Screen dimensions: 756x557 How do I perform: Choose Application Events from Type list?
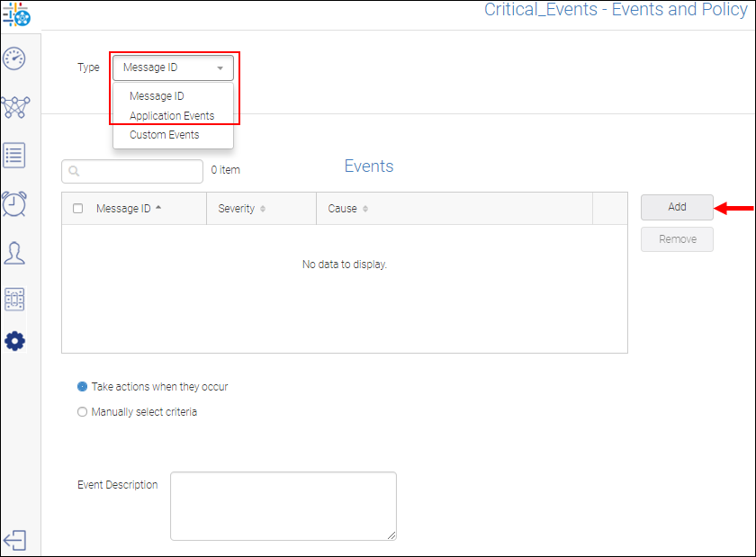172,116
